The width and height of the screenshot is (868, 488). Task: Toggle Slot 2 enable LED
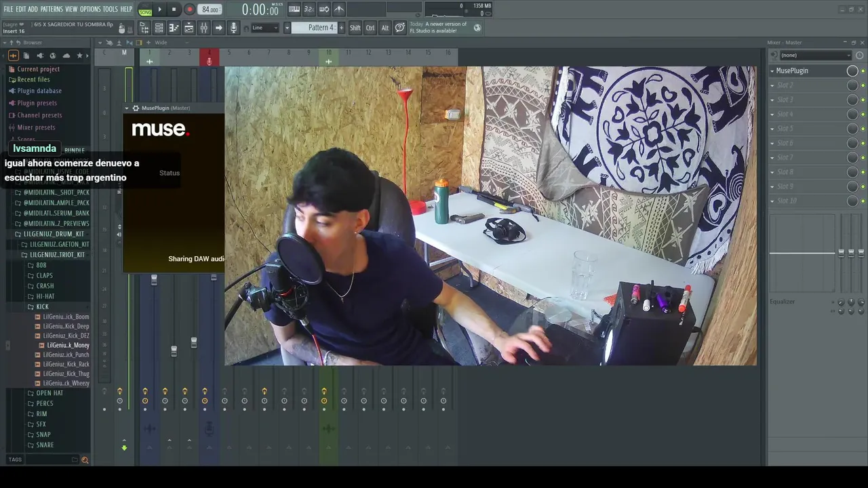click(863, 85)
